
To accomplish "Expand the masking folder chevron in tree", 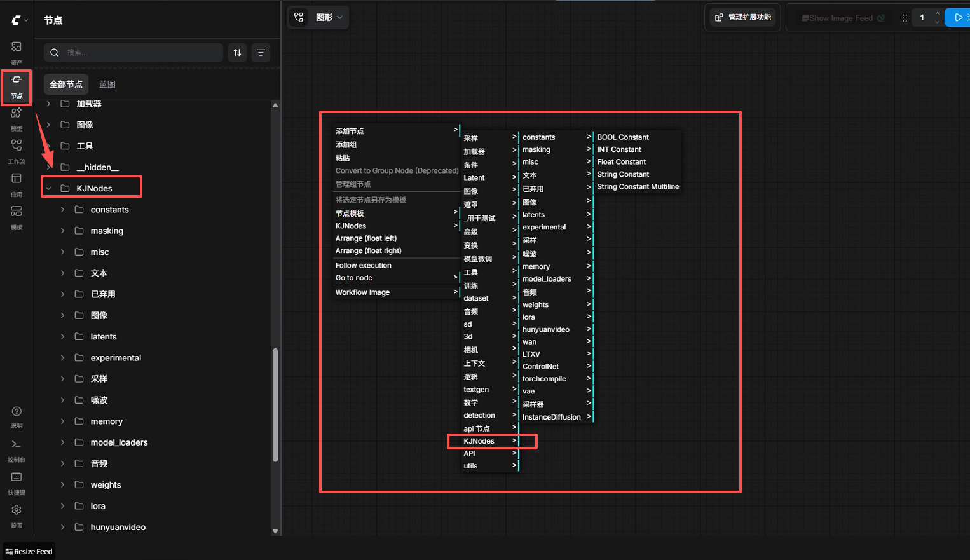I will [62, 231].
